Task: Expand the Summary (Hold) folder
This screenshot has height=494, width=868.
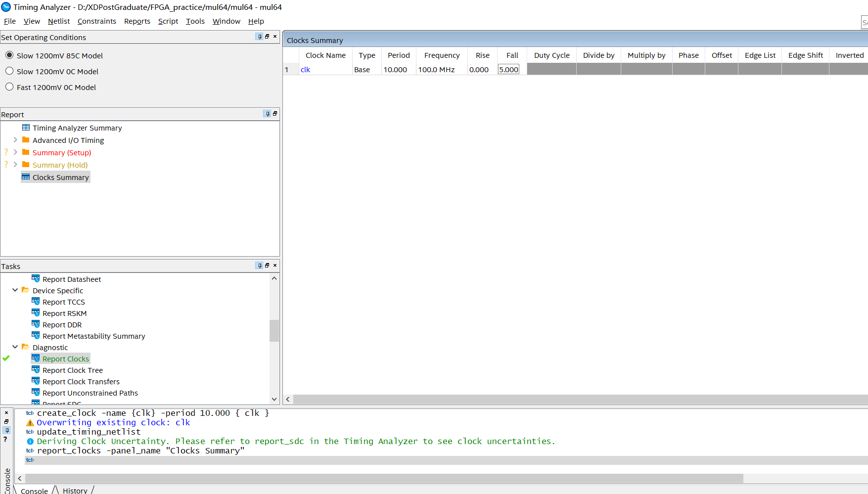Action: tap(15, 165)
